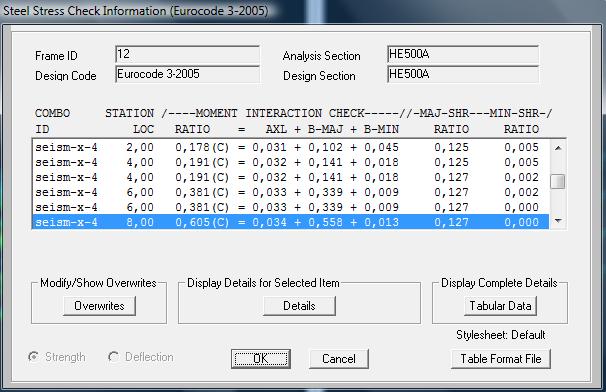Click the Frame ID field
Viewport: 606px width, 392px height.
coord(187,55)
